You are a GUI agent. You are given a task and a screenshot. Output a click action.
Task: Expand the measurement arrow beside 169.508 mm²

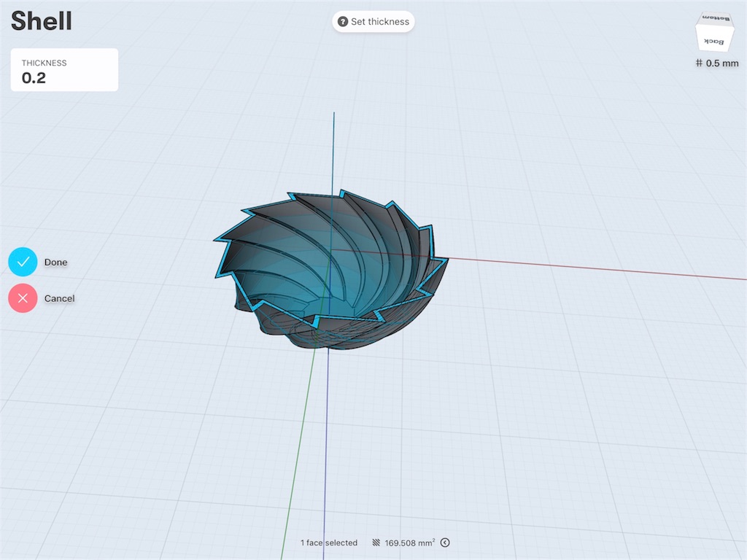(x=445, y=542)
